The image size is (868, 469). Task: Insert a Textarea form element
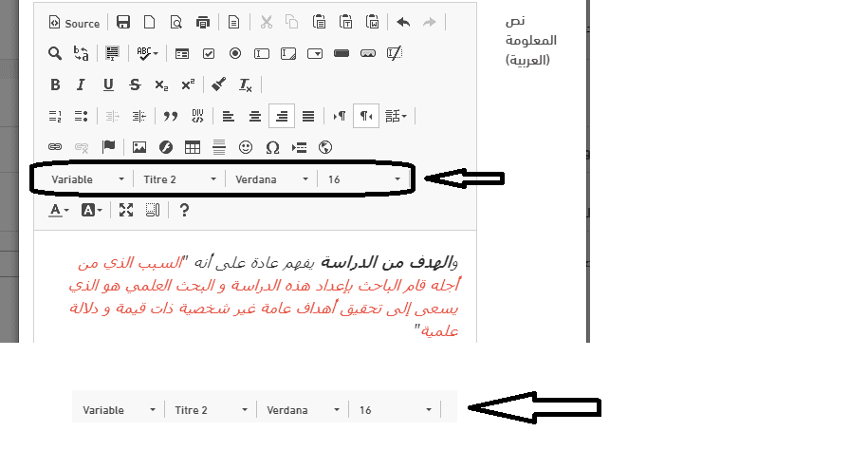(x=288, y=53)
